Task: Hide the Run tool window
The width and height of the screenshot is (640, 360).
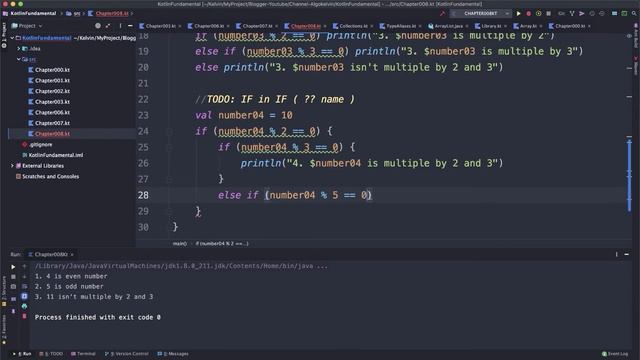Action: click(627, 254)
